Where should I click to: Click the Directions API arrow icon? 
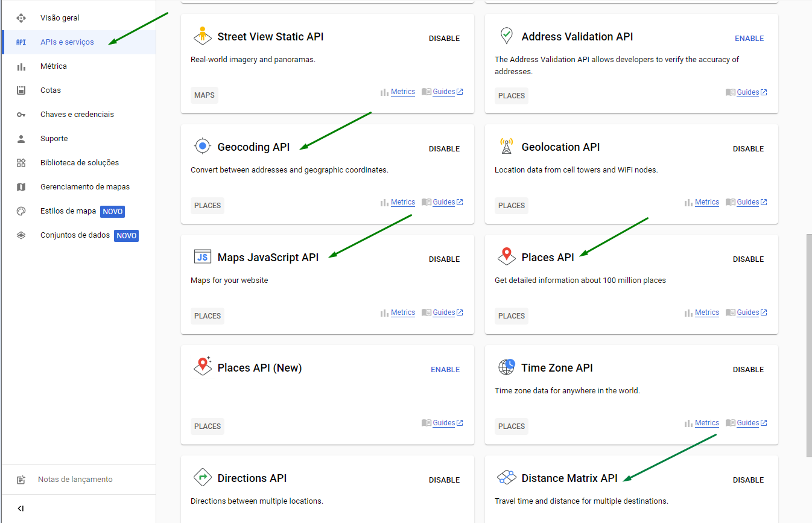point(203,478)
